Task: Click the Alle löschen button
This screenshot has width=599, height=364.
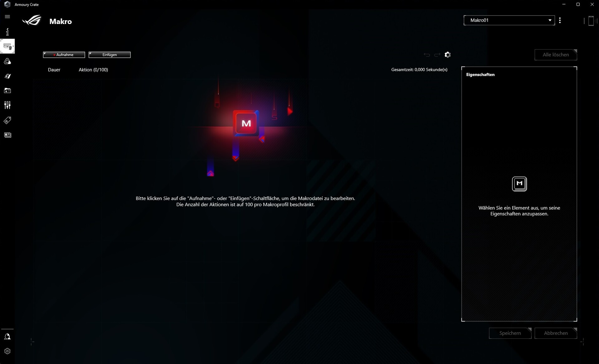Action: click(x=556, y=55)
